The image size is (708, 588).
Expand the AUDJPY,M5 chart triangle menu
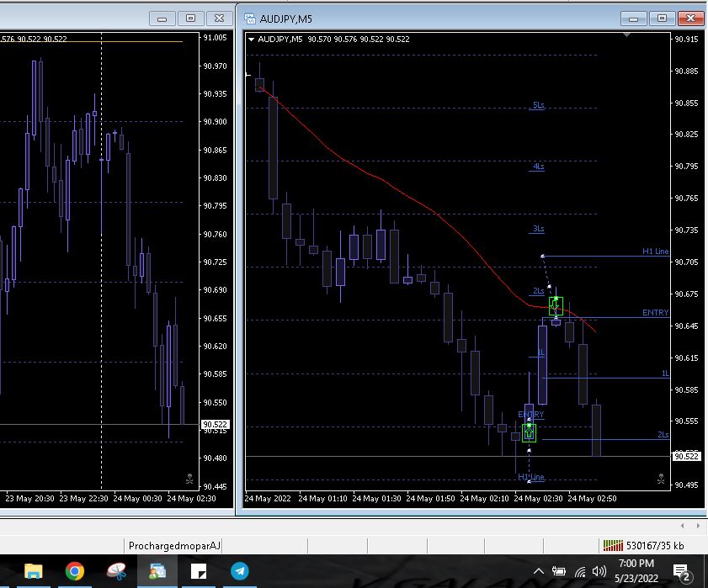(x=251, y=39)
